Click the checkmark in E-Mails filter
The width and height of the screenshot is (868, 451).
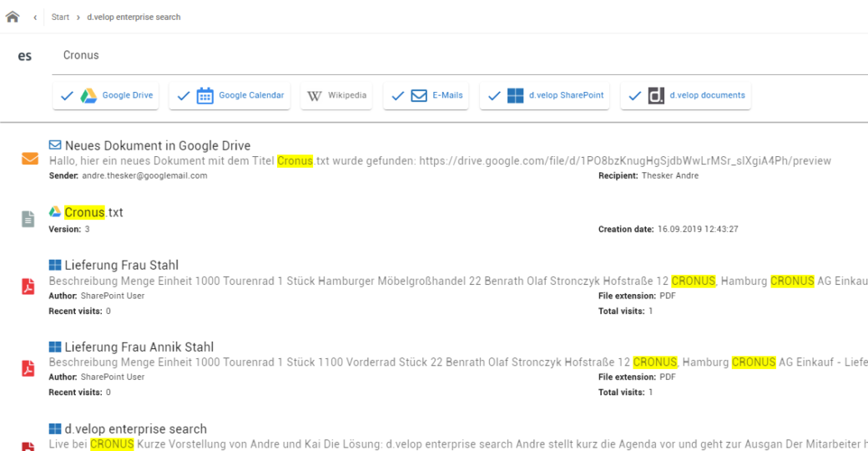(397, 96)
